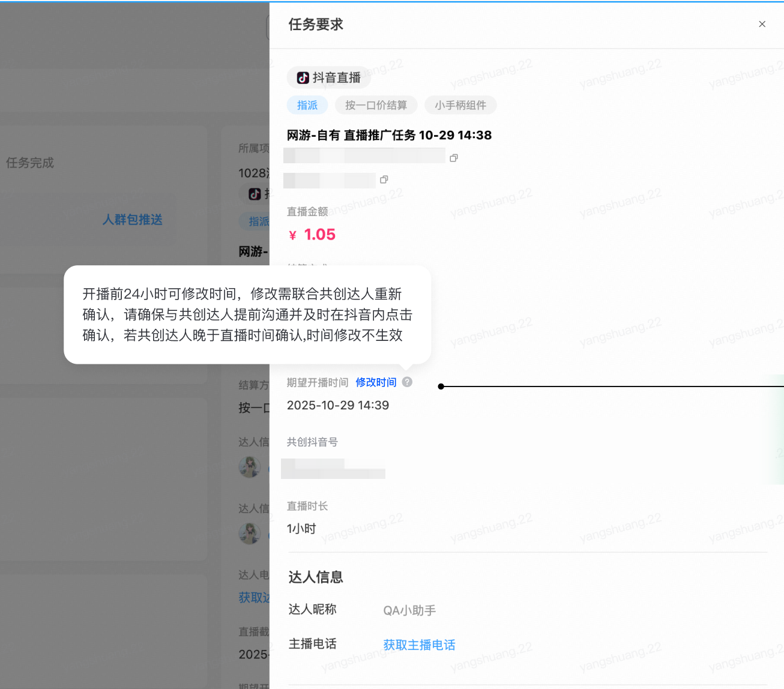Select the 按一口价结算 tag
Viewport: 784px width, 689px height.
pyautogui.click(x=376, y=105)
